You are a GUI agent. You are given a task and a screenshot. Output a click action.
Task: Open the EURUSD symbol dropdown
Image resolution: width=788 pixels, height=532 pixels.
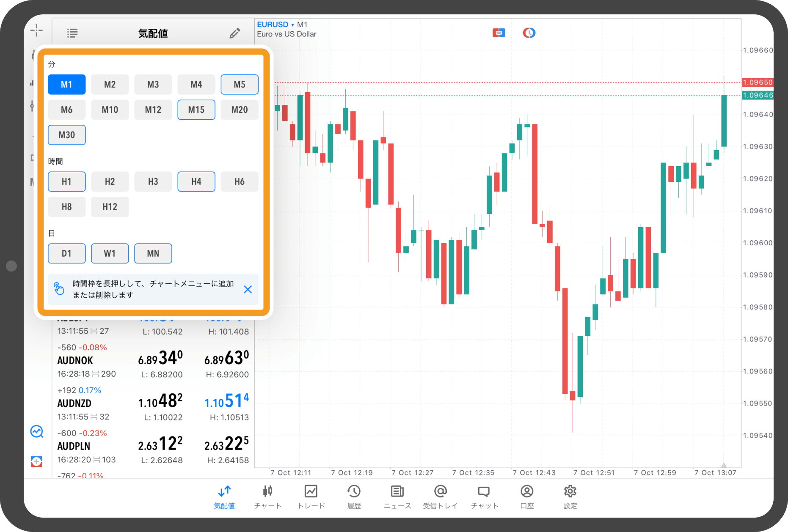click(x=276, y=25)
